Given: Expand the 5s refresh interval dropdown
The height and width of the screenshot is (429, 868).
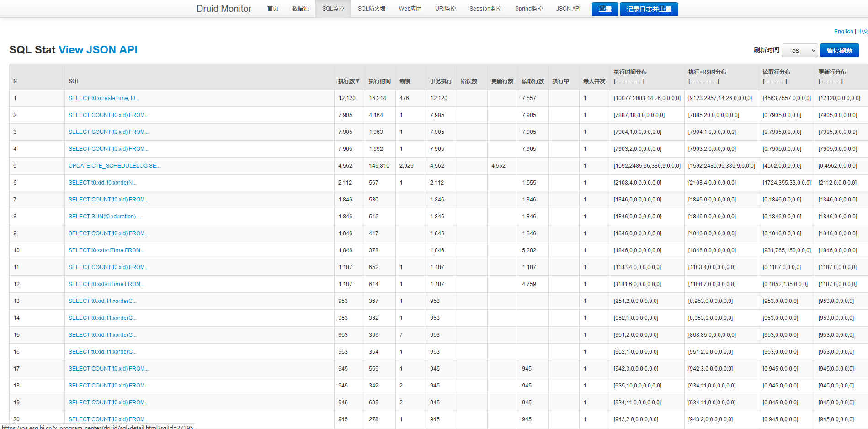Looking at the screenshot, I should [x=799, y=50].
